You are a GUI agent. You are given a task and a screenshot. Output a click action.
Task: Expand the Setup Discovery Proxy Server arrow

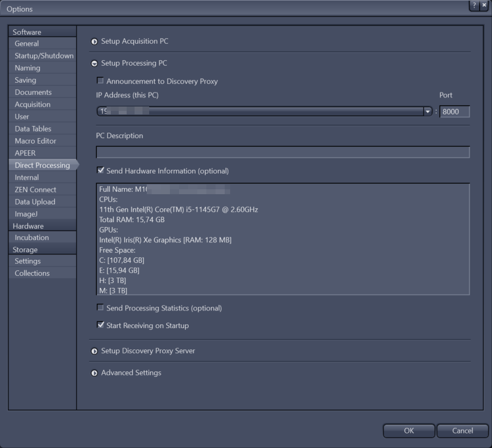pos(94,351)
